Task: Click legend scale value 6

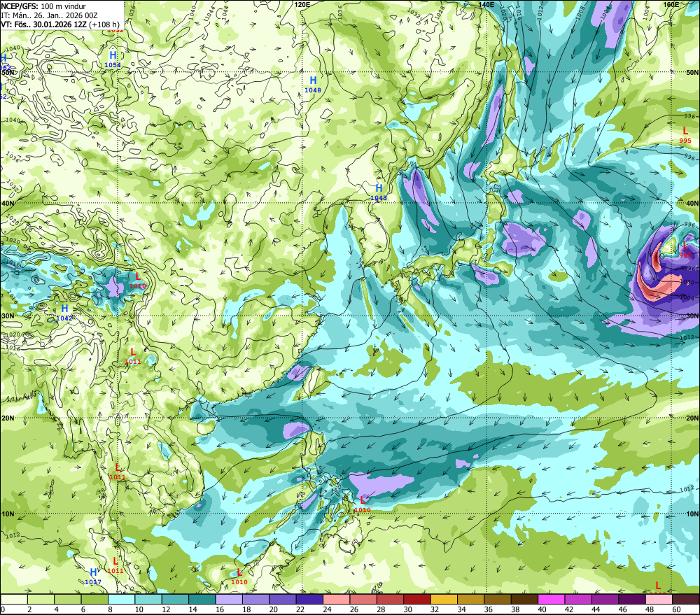Action: (x=83, y=609)
